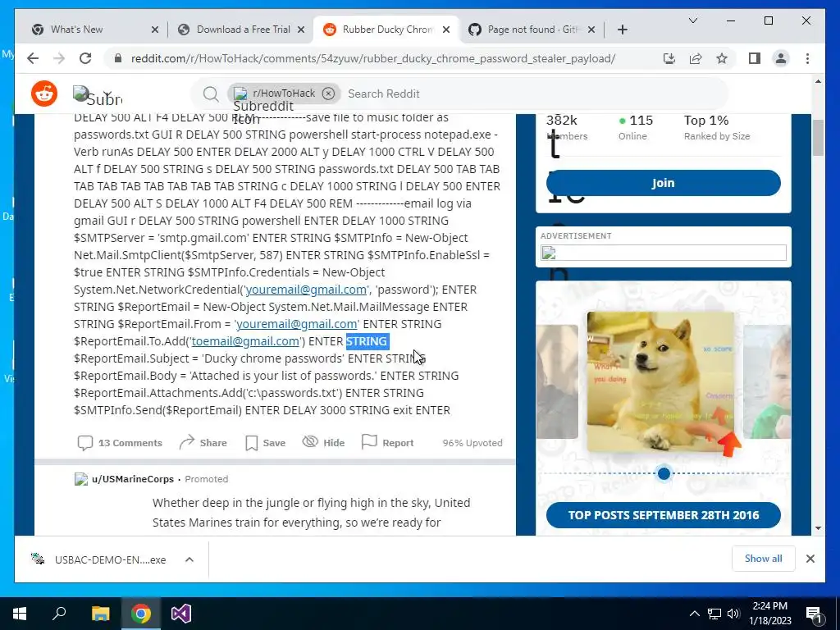
Task: Open the notification center icon
Action: pyautogui.click(x=814, y=614)
